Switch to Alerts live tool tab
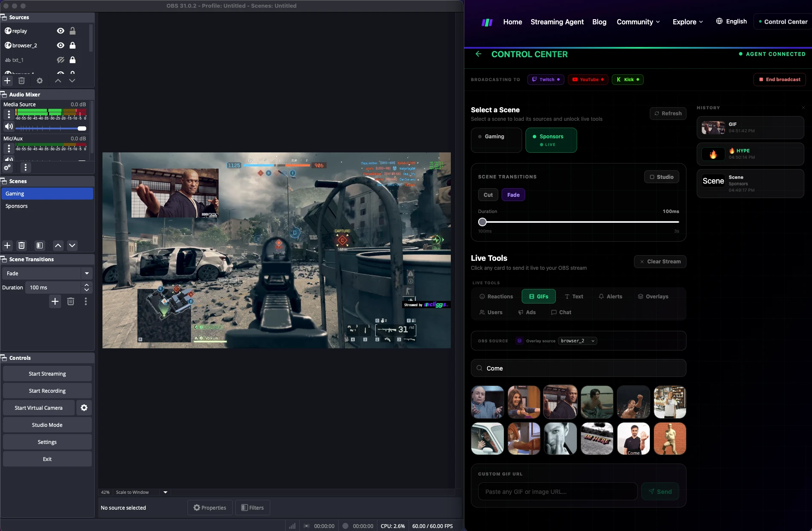The image size is (812, 531). 610,297
